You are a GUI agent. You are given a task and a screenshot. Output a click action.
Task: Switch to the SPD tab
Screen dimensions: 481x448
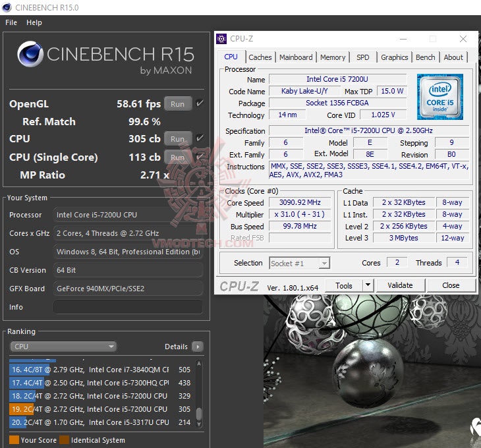pos(363,57)
